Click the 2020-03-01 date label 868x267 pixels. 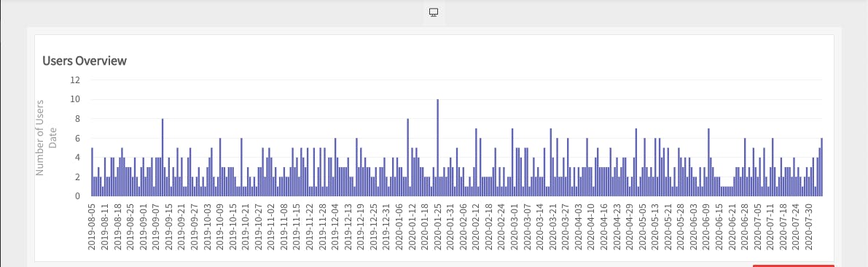click(x=514, y=227)
